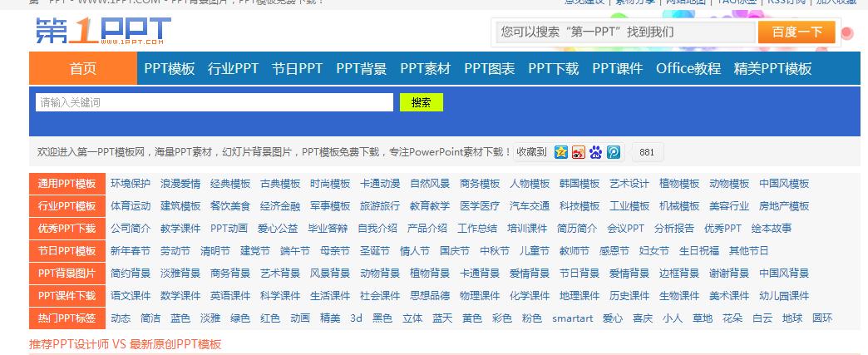Viewport: 868px width, 355px height.
Task: Open the 公司简介 download link
Action: [x=131, y=228]
